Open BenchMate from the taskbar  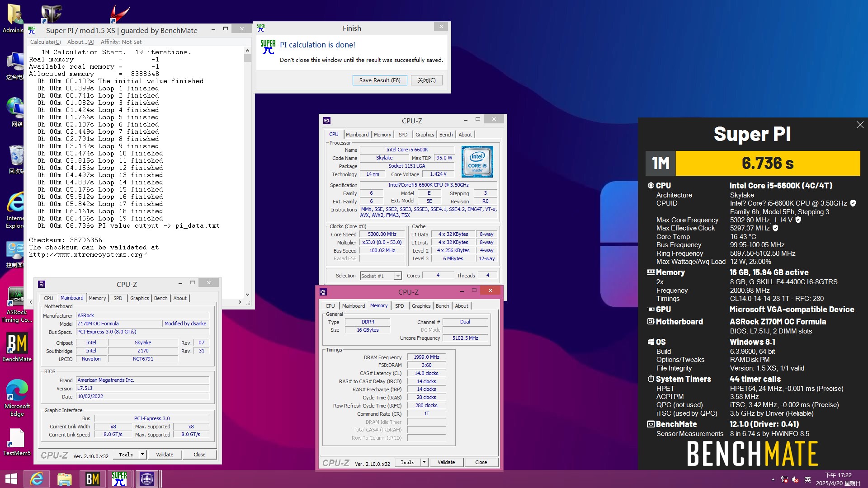point(92,479)
